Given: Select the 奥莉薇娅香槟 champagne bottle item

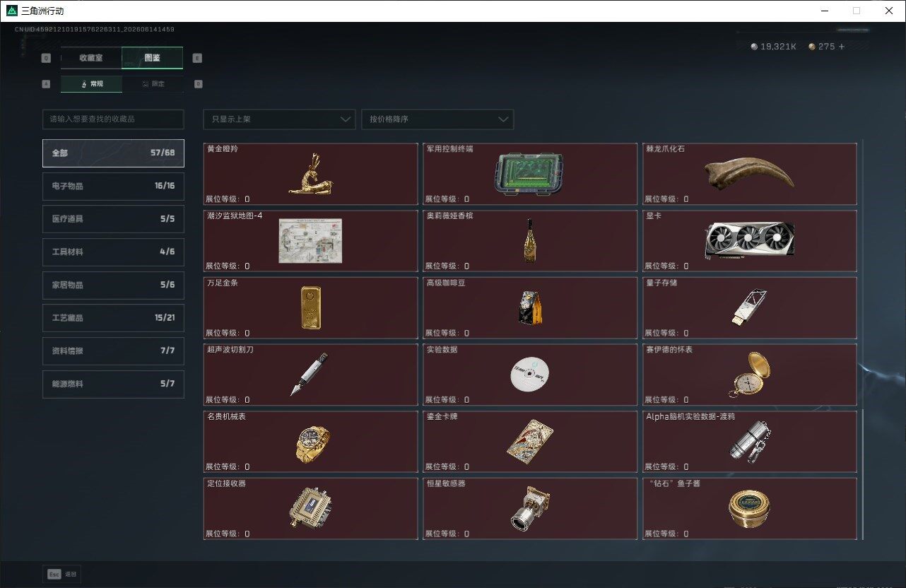Looking at the screenshot, I should [x=531, y=241].
